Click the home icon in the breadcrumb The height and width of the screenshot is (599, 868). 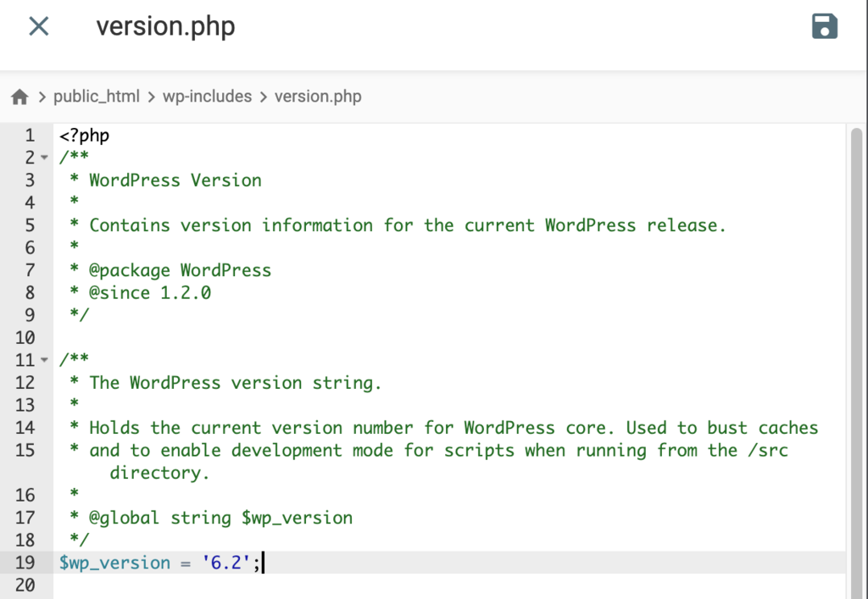[x=19, y=96]
